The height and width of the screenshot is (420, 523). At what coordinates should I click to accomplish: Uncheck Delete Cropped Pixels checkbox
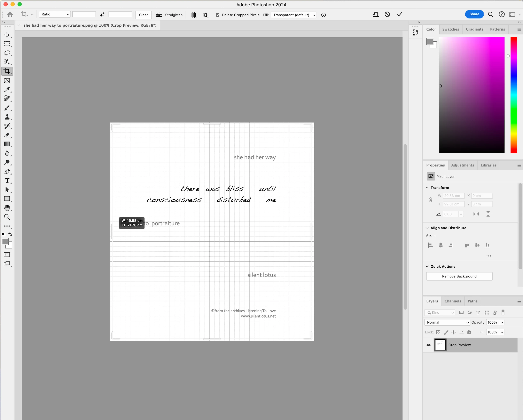(218, 15)
